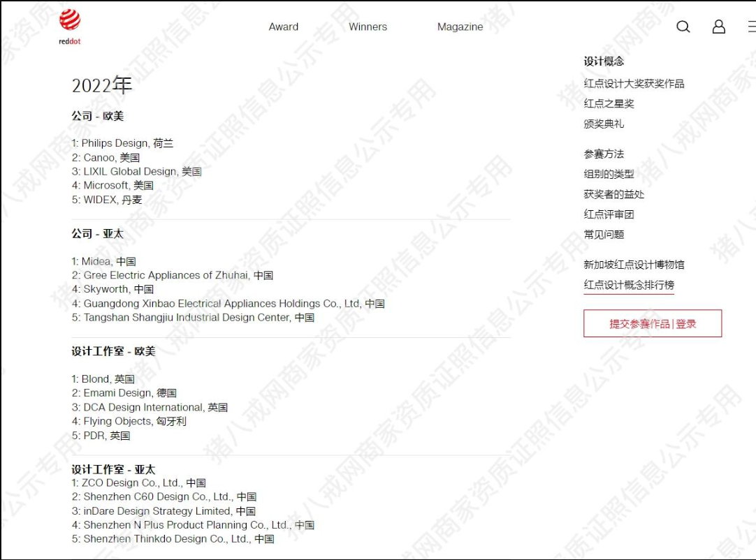The image size is (756, 560).
Task: Select the Shenzhen C60 Design row
Action: (x=164, y=497)
